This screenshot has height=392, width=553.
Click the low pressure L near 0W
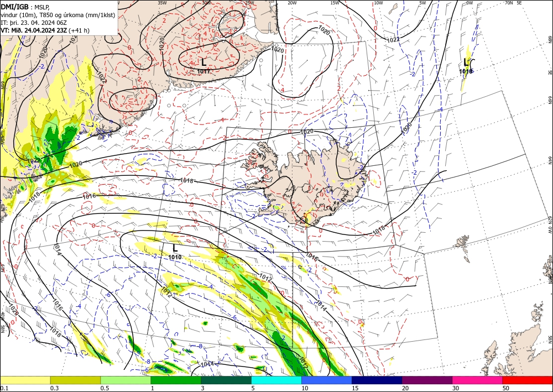coord(466,62)
